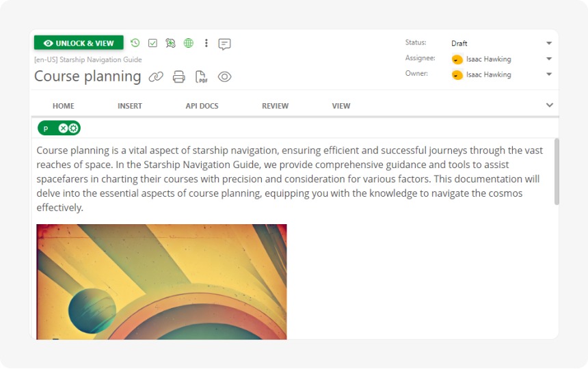Copy the topic link via chain icon
Image resolution: width=588 pixels, height=369 pixels.
[156, 77]
